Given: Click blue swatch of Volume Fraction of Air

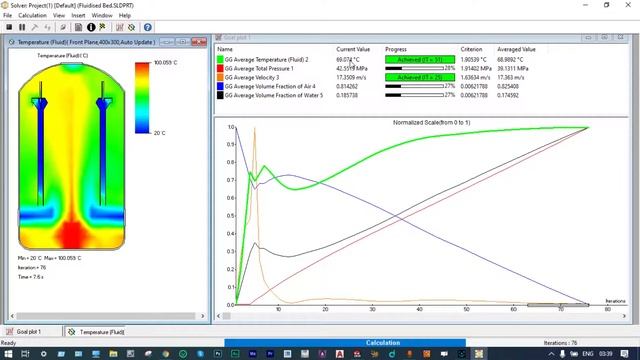Looking at the screenshot, I should coord(220,87).
